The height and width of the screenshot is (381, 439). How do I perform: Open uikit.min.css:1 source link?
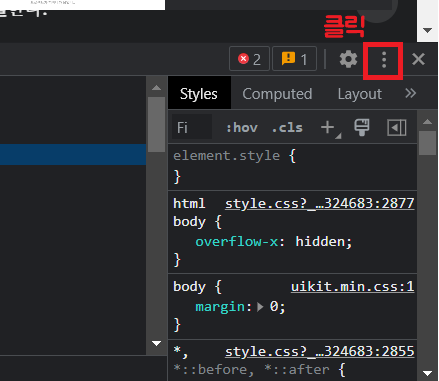click(352, 287)
